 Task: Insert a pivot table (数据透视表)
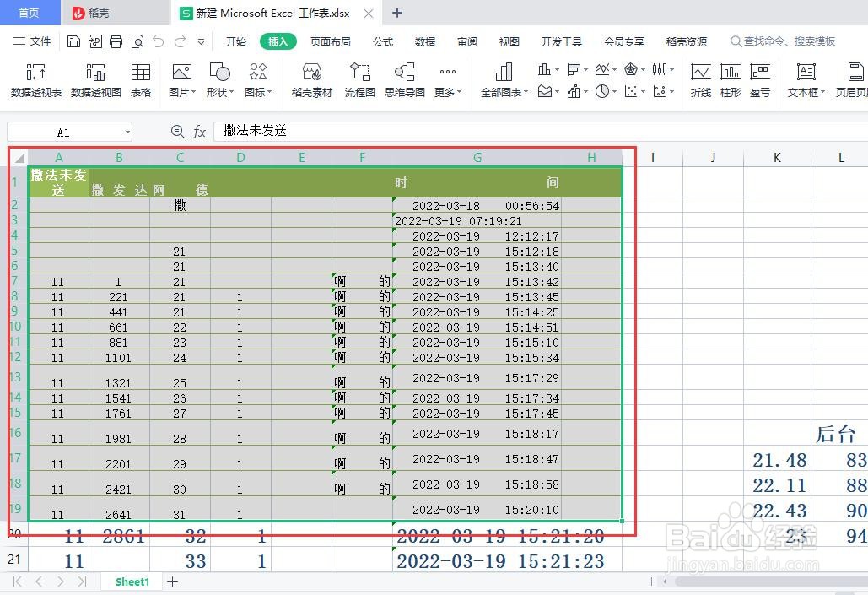[35, 80]
